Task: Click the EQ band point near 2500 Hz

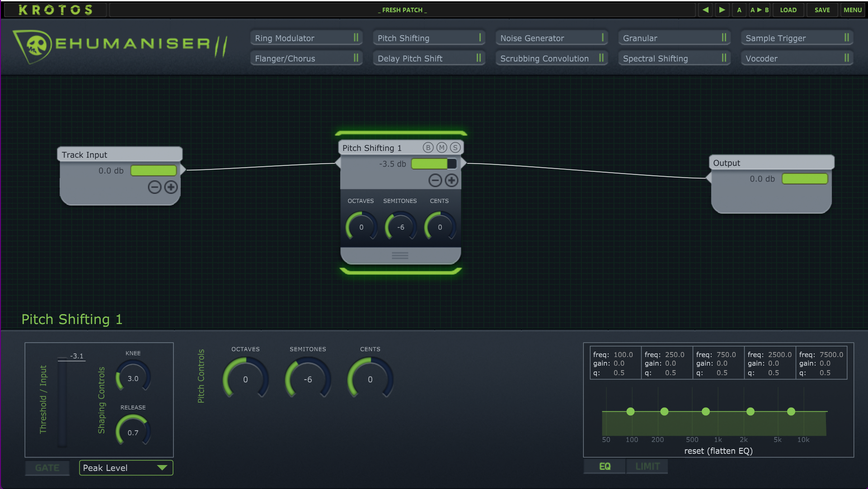Action: (x=750, y=411)
